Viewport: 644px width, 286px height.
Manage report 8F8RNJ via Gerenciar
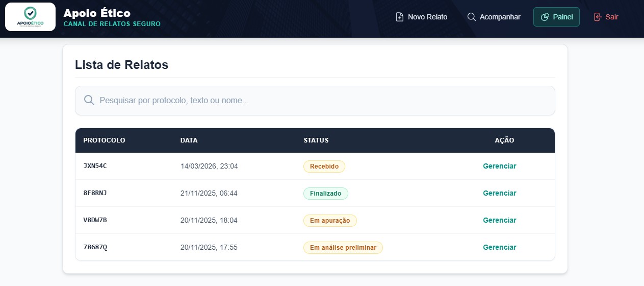[499, 193]
